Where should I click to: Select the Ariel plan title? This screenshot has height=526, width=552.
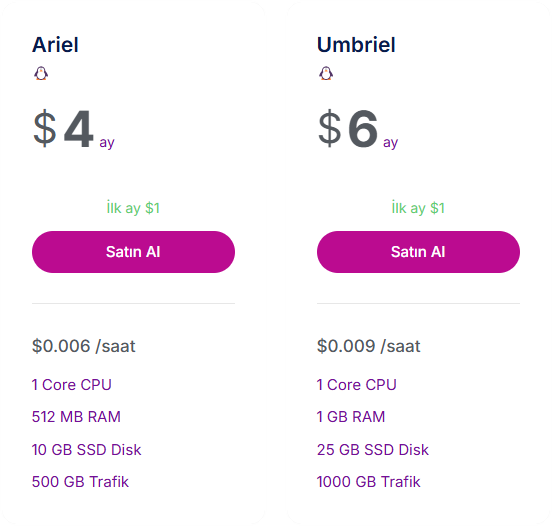55,45
